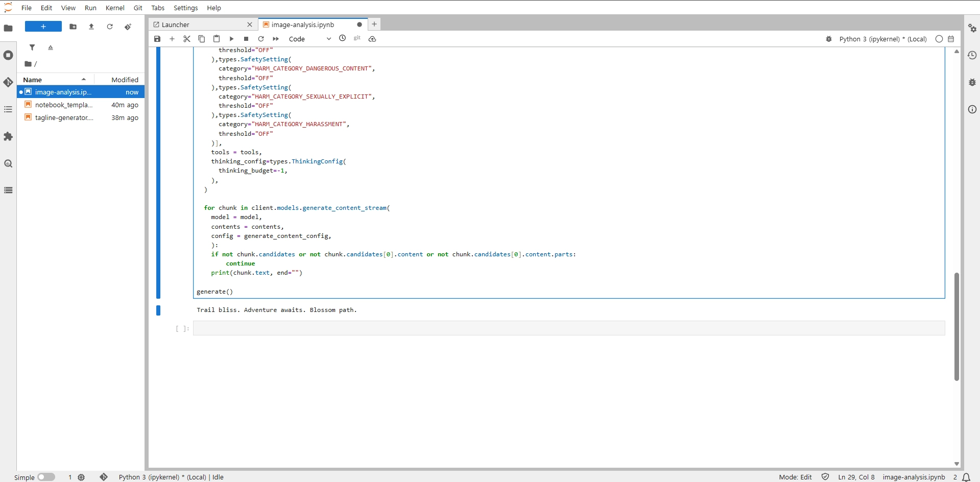Refresh the file browser list
Viewport: 980px width, 482px height.
click(110, 27)
